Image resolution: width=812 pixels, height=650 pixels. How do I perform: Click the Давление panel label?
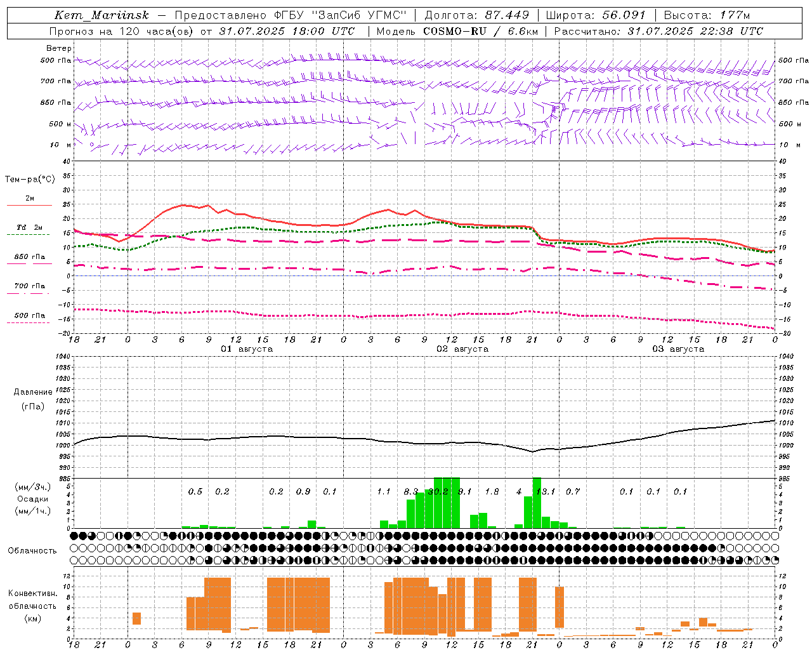click(33, 392)
